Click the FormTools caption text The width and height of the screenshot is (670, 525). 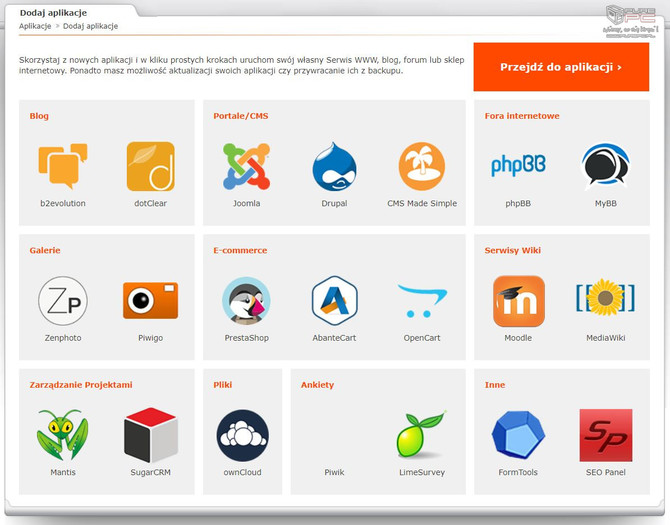pyautogui.click(x=518, y=472)
